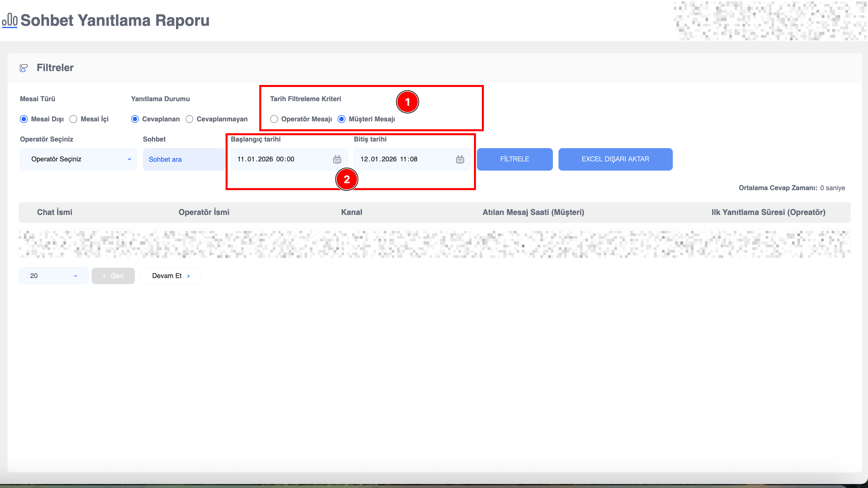The height and width of the screenshot is (488, 868).
Task: Select Mesai Dışı radio option
Action: pyautogui.click(x=24, y=119)
